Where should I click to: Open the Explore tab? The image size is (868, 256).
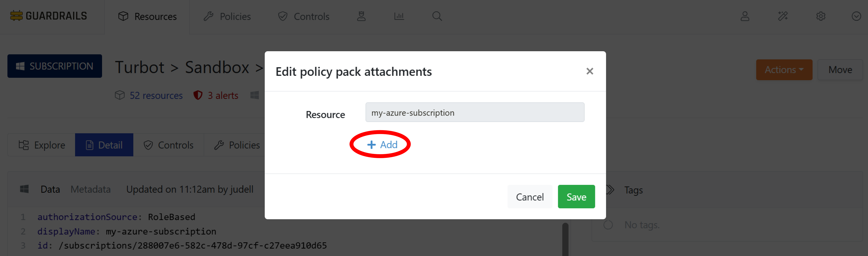coord(42,145)
